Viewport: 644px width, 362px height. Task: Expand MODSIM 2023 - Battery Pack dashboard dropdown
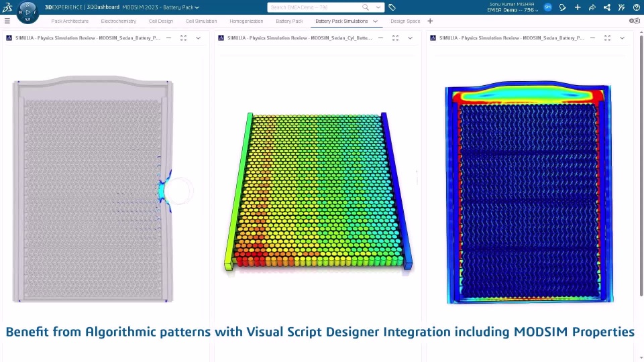[x=197, y=7]
